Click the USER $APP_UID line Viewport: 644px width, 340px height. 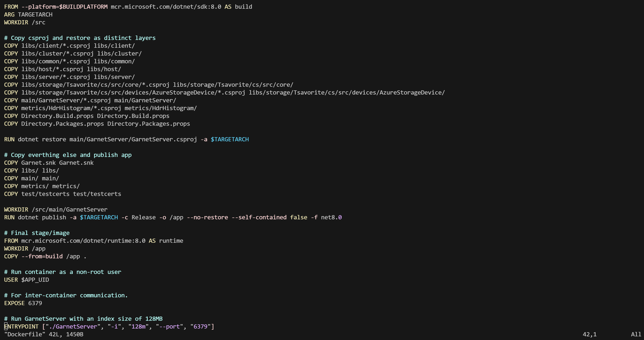click(26, 279)
